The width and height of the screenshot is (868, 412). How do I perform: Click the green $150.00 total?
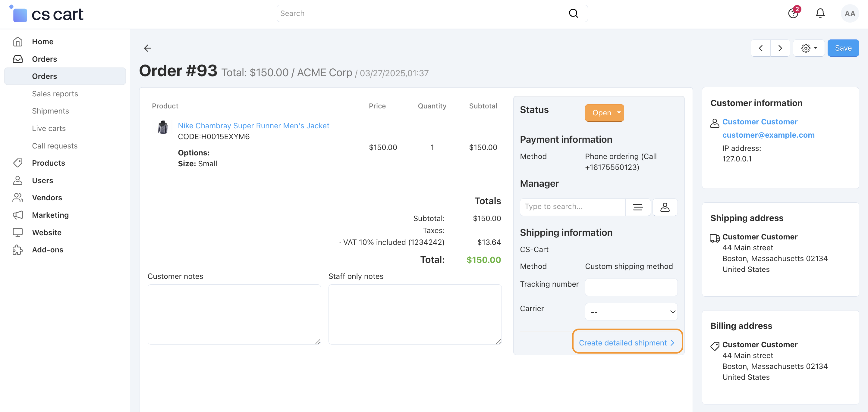(x=483, y=260)
